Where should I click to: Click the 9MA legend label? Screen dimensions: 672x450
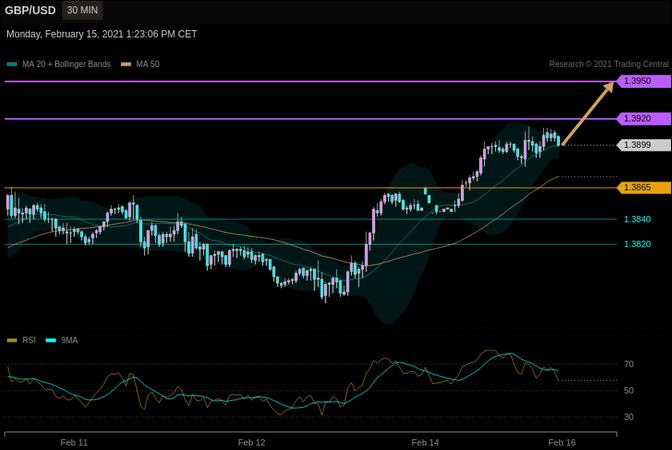tap(69, 340)
